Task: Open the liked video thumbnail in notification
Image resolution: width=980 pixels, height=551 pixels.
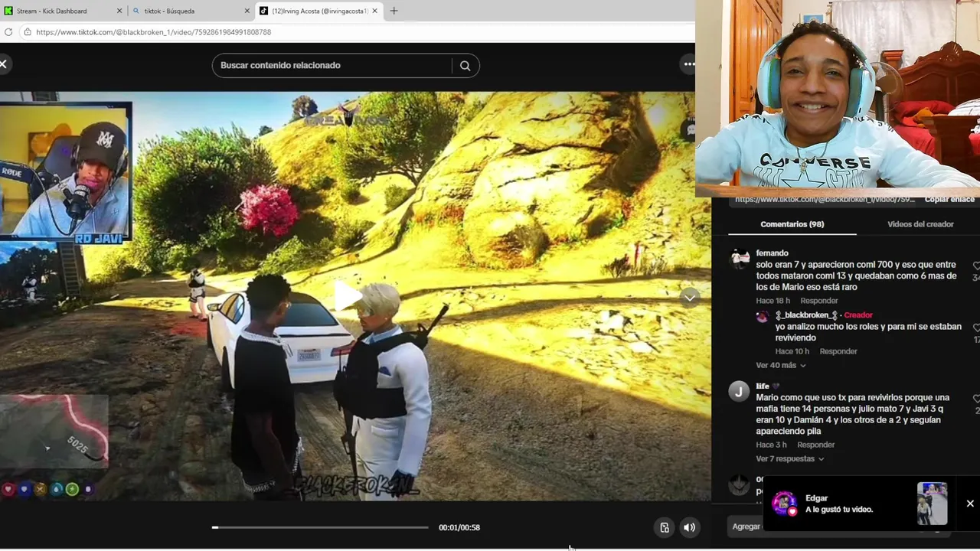Action: click(x=932, y=504)
